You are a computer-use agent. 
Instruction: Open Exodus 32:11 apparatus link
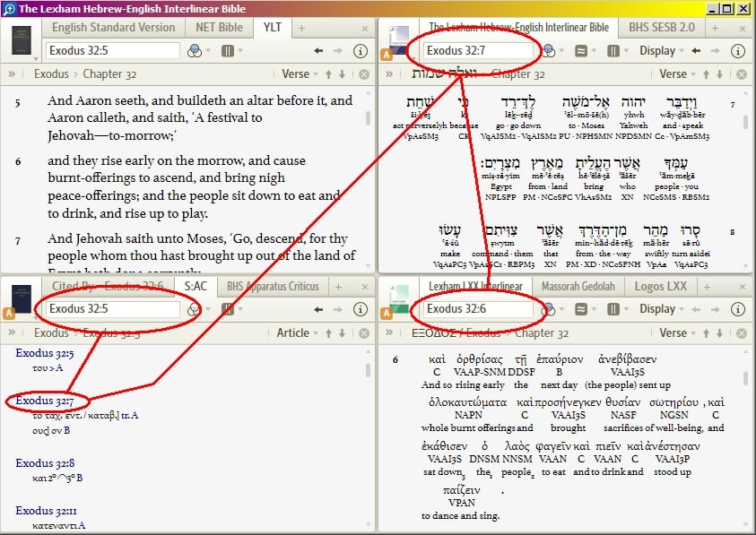(46, 511)
